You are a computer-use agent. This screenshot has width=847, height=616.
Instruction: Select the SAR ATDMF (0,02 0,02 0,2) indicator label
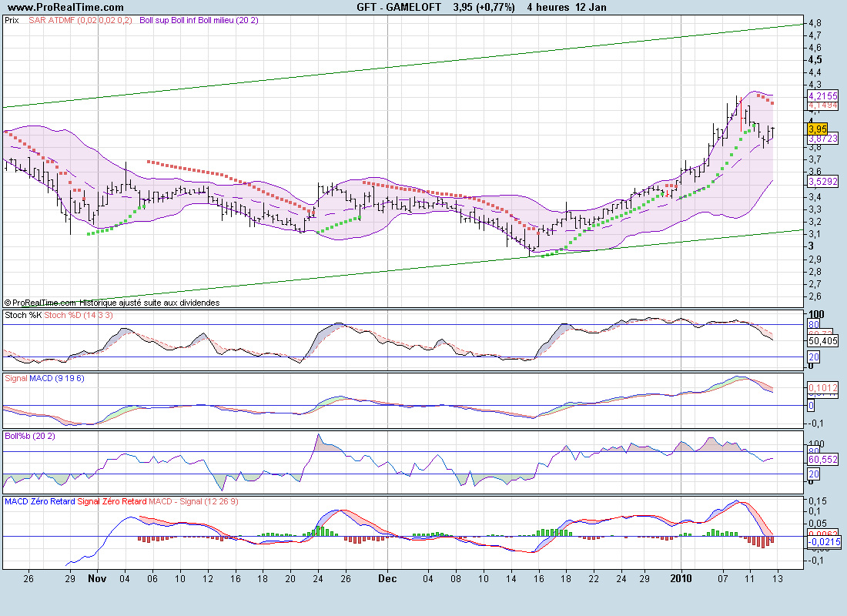tap(80, 21)
